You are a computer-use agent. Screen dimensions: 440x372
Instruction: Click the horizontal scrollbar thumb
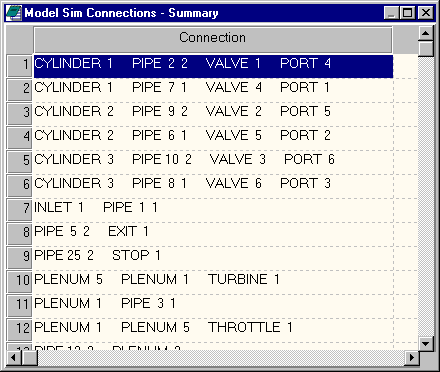pos(29,358)
